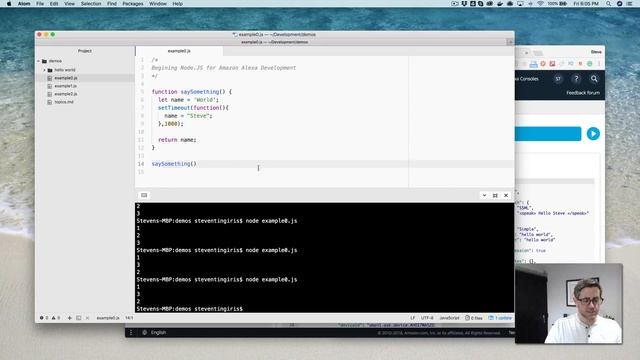Collapse the demos project folder
The height and width of the screenshot is (360, 640).
coord(39,61)
